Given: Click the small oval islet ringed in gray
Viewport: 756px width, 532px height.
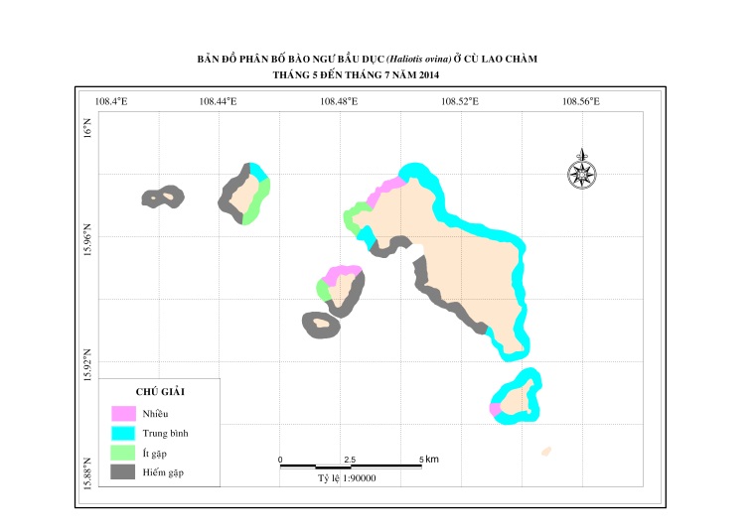Looking at the screenshot, I should pyautogui.click(x=321, y=325).
